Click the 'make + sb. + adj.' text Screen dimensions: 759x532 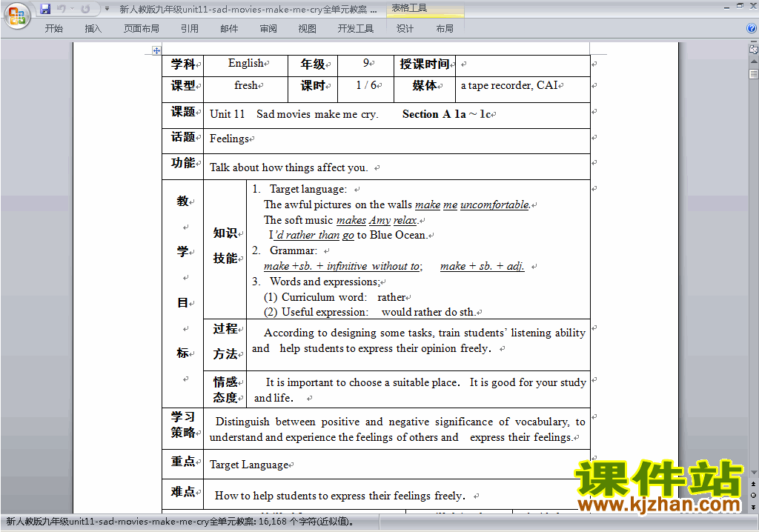pyautogui.click(x=482, y=266)
